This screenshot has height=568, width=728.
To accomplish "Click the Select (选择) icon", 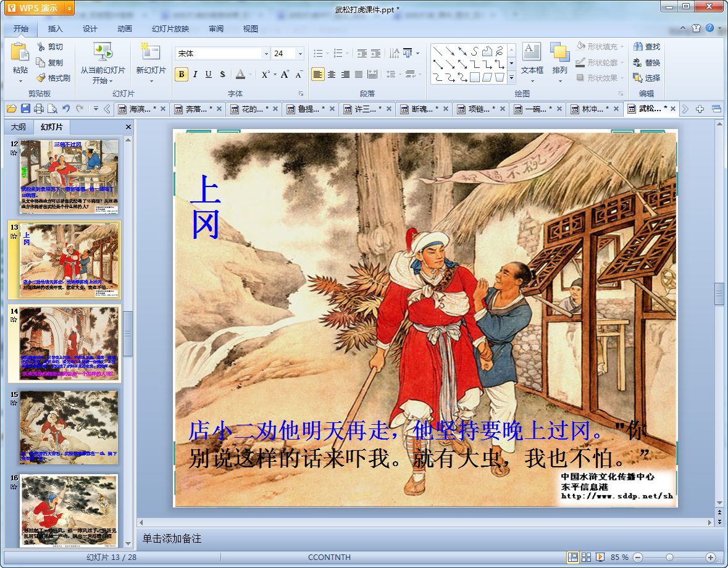I will (638, 78).
